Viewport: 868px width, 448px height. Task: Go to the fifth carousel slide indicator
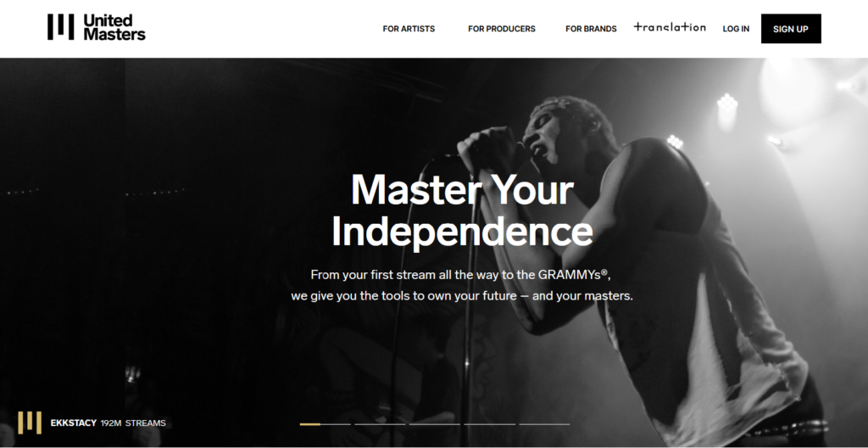tap(544, 424)
